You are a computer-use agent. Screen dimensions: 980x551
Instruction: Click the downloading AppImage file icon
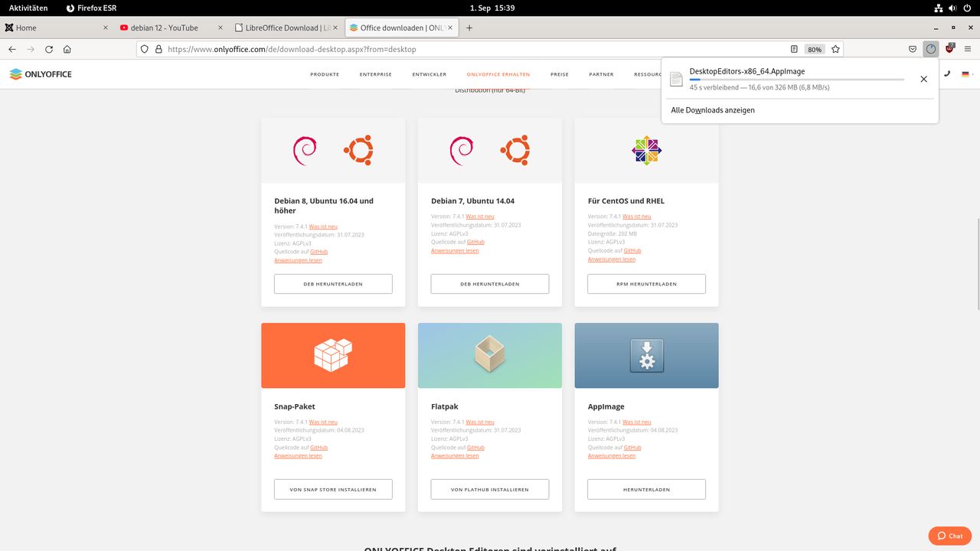click(676, 79)
